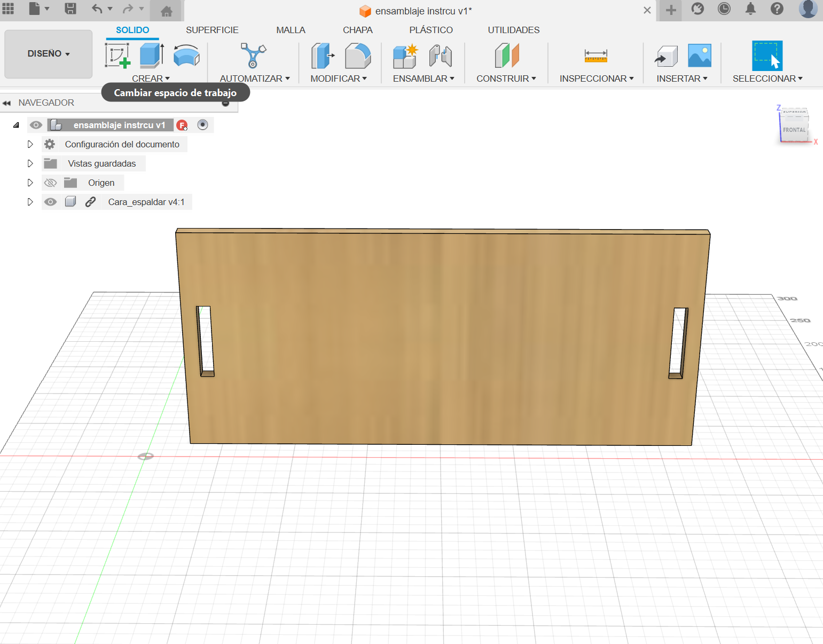823x644 pixels.
Task: Open the MODIFICAR dropdown menu
Action: (339, 78)
